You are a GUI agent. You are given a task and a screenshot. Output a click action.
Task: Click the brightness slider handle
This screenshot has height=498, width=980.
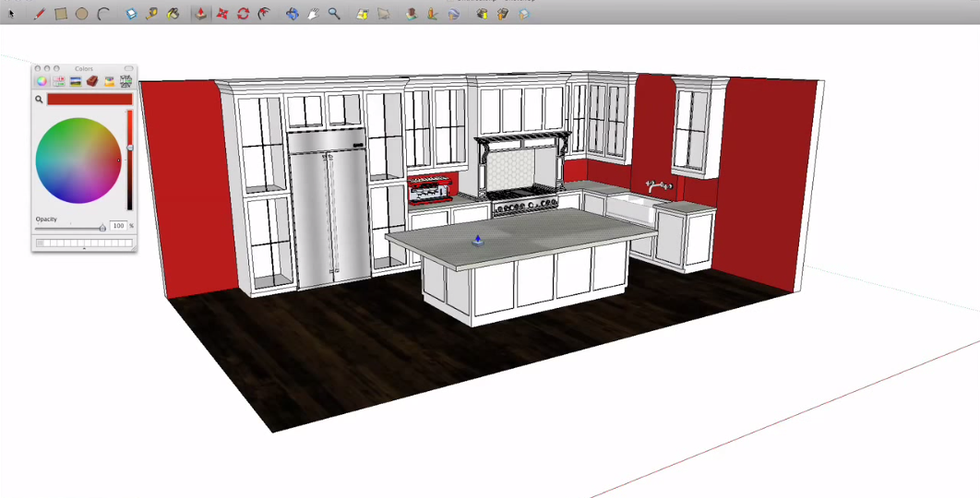[130, 148]
